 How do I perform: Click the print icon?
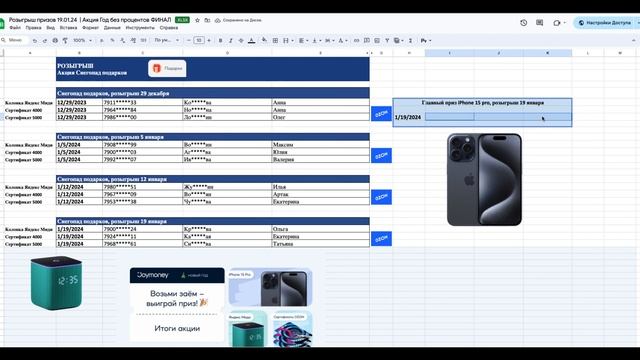55,40
